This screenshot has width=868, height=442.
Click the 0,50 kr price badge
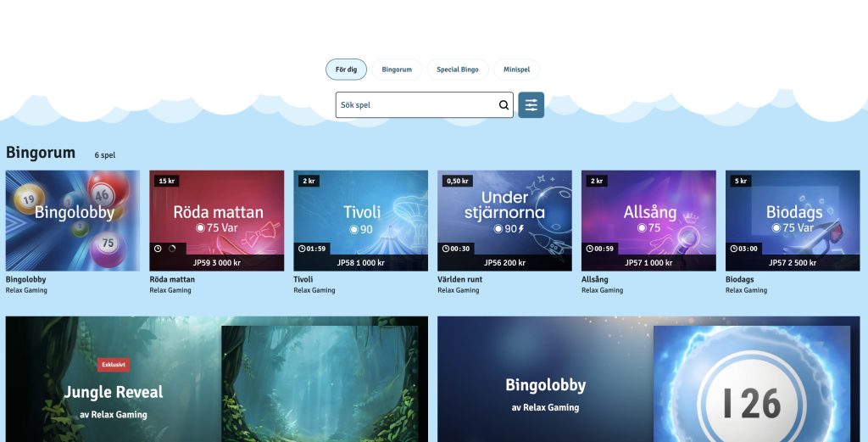457,181
